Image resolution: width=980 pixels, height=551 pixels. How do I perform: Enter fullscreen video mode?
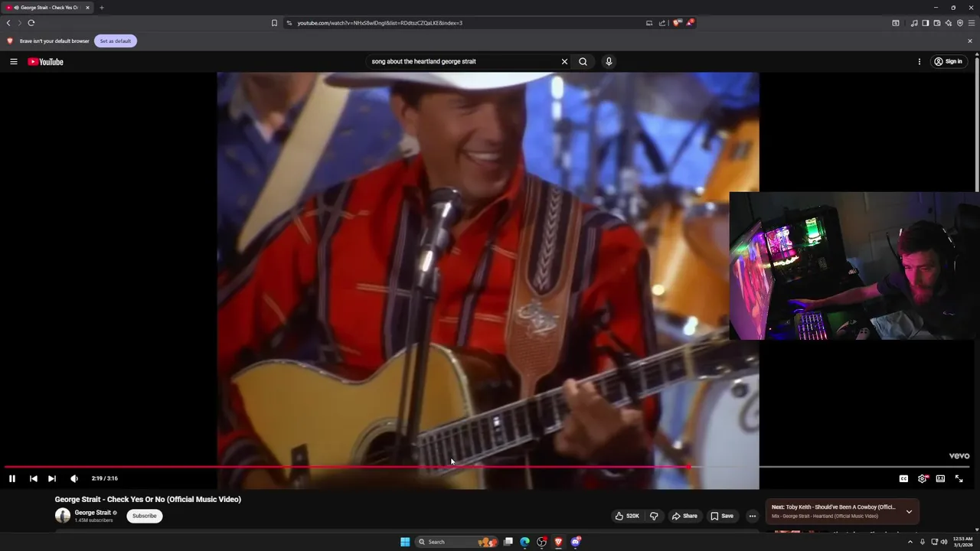[959, 478]
